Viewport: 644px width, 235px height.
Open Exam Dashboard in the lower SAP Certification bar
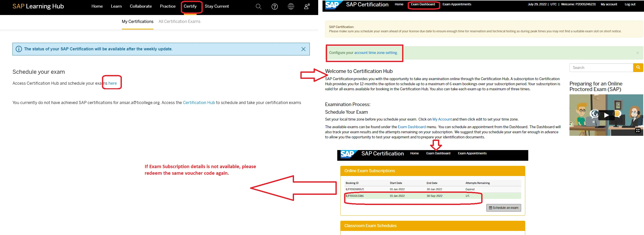pyautogui.click(x=438, y=153)
